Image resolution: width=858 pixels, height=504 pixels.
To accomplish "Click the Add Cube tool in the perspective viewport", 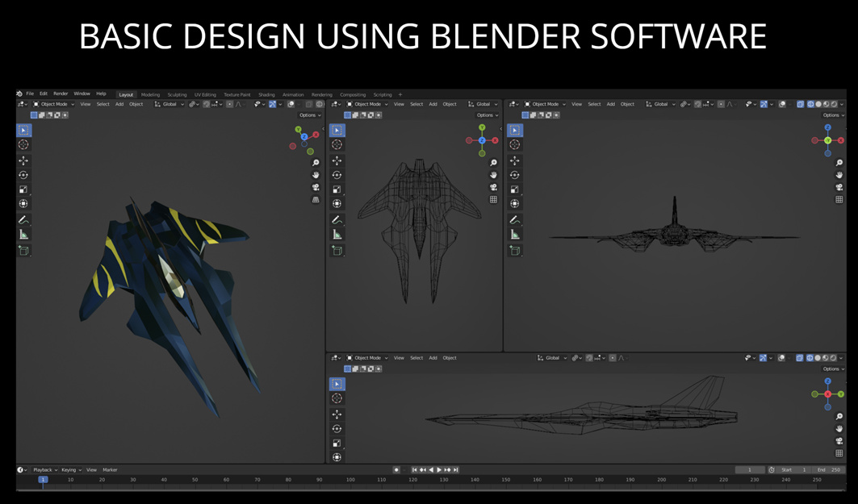I will (x=23, y=250).
